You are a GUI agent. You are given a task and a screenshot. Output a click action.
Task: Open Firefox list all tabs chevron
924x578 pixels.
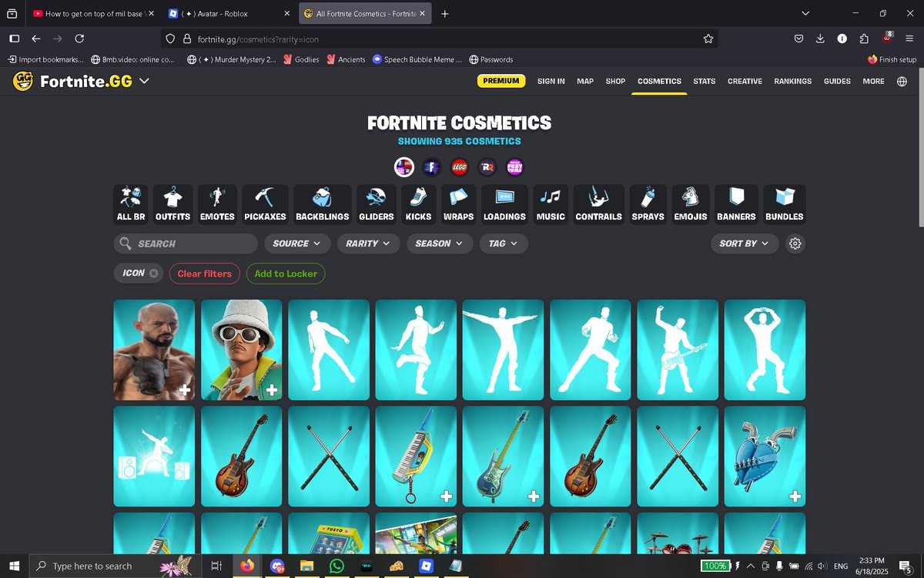805,13
